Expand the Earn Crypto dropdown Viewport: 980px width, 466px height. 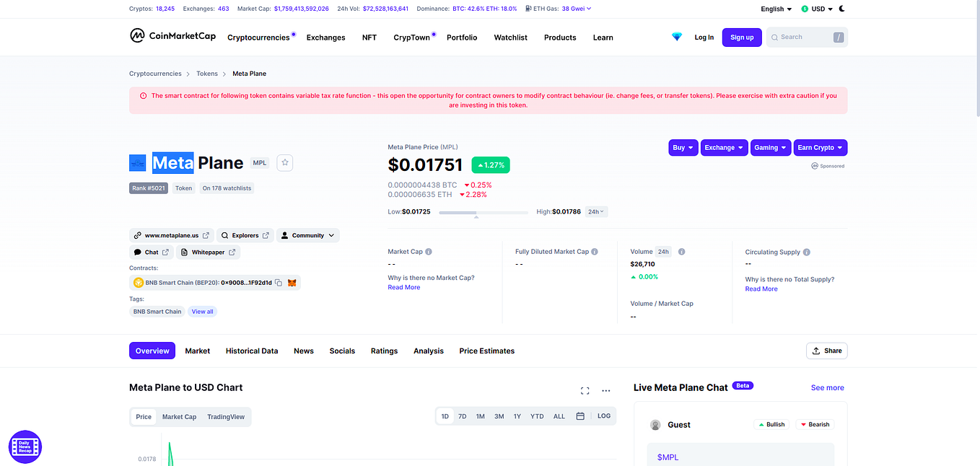click(821, 148)
